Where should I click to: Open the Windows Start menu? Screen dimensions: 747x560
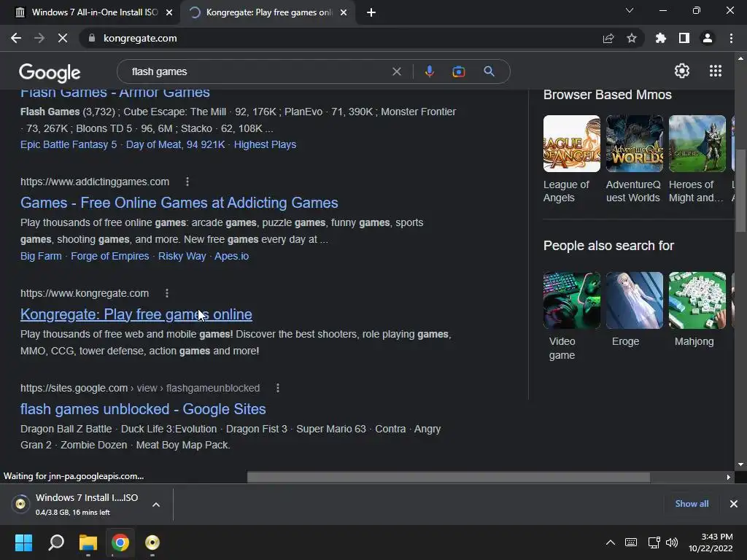[23, 542]
